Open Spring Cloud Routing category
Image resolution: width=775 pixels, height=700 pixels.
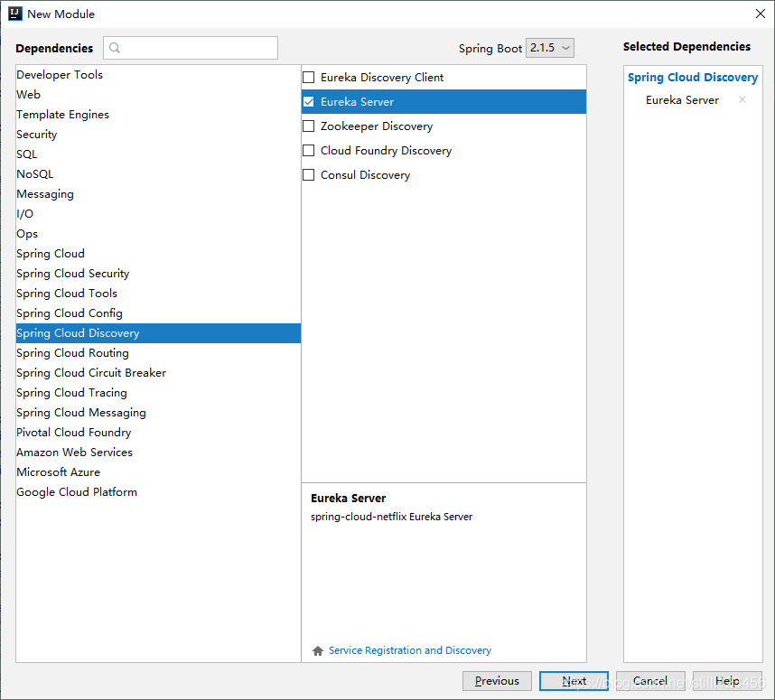[158, 353]
